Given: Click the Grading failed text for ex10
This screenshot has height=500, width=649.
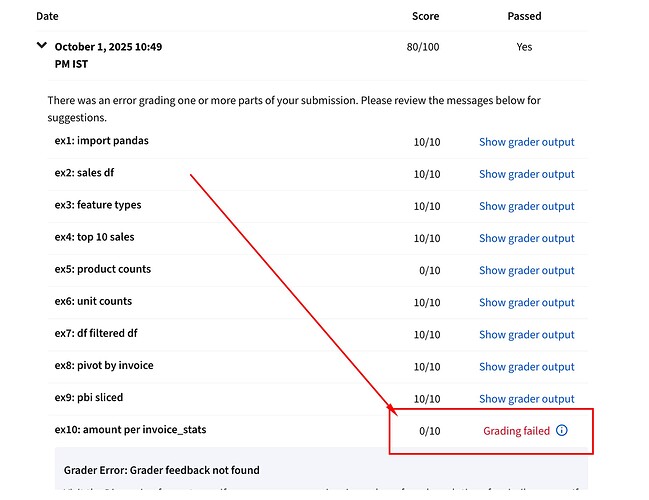Looking at the screenshot, I should [516, 431].
